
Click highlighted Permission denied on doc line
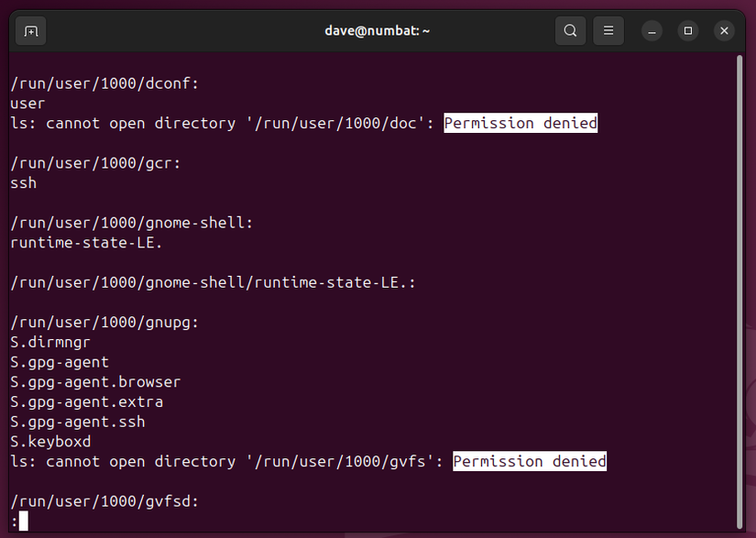click(520, 123)
